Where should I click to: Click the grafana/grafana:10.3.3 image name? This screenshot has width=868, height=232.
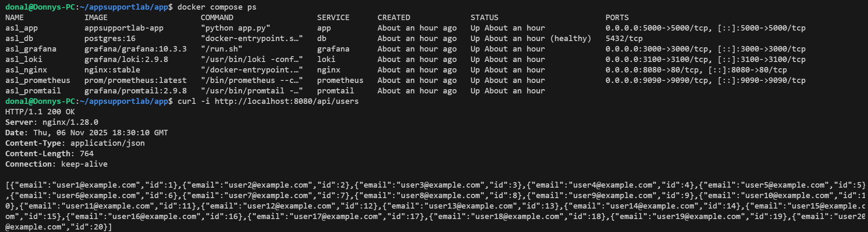point(135,49)
